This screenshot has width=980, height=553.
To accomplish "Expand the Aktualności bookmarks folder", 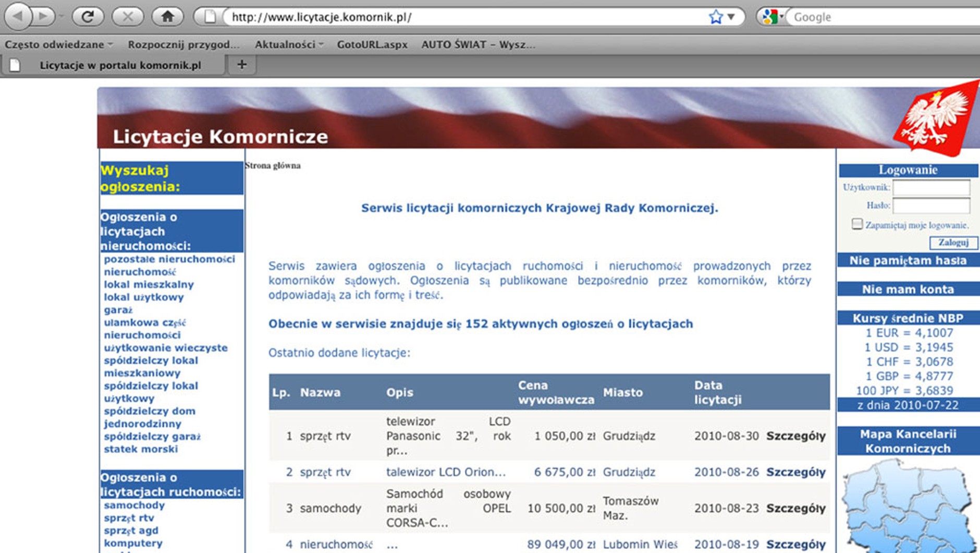I will pos(289,45).
